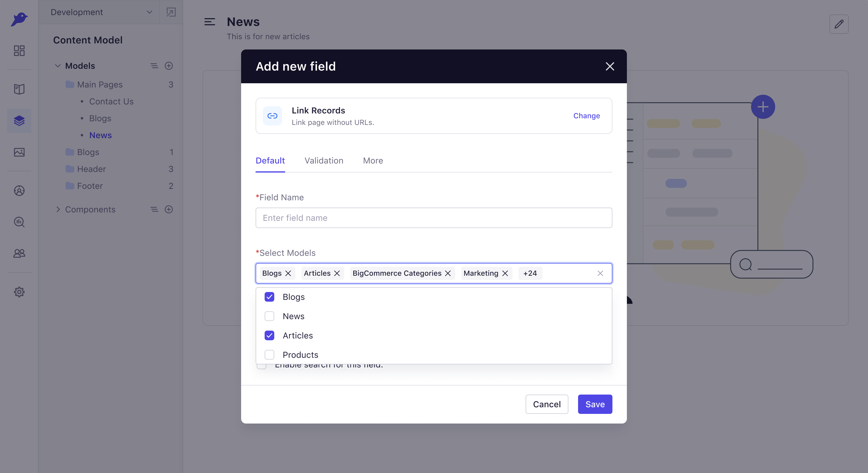868x473 pixels.
Task: Open the Main Pages folder
Action: pyautogui.click(x=100, y=85)
